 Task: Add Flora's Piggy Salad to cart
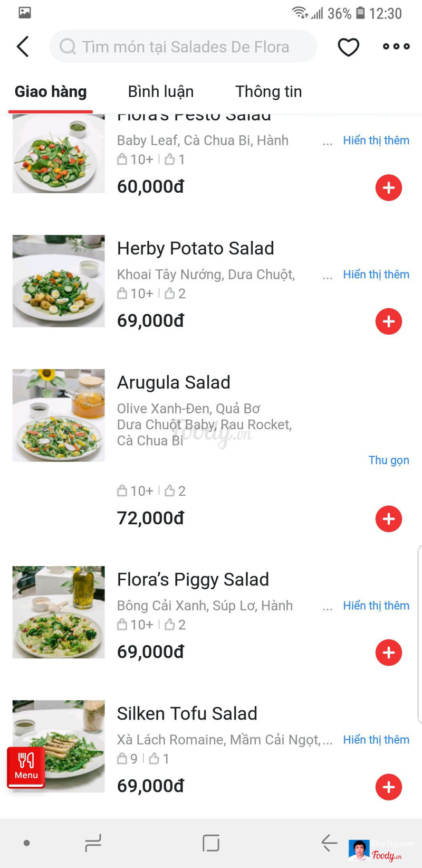point(389,653)
